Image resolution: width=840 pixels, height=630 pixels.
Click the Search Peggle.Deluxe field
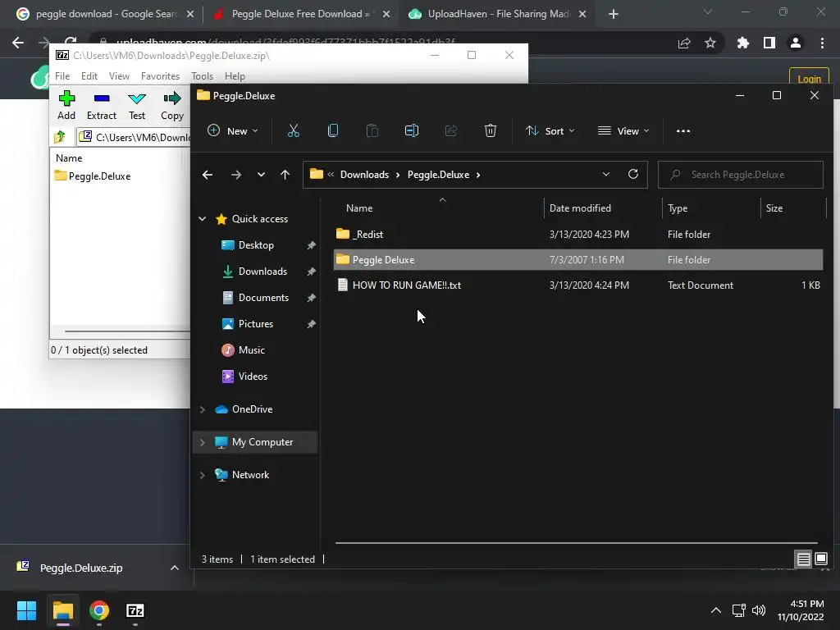point(741,175)
